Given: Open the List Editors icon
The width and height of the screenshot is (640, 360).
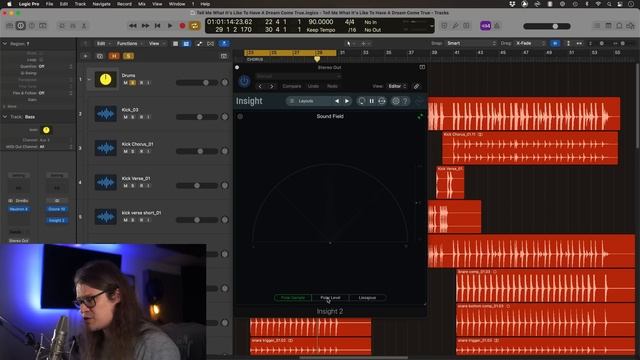Looking at the screenshot, I should pyautogui.click(x=597, y=26).
